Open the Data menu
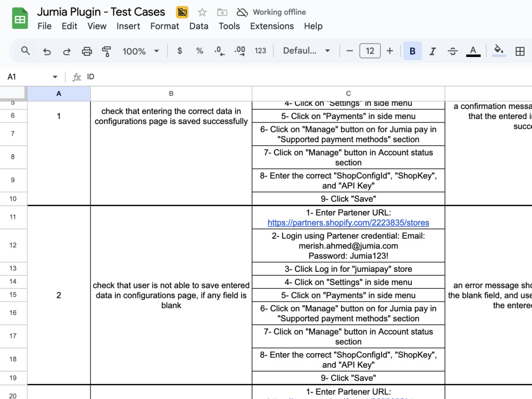This screenshot has width=532, height=399. pos(199,26)
